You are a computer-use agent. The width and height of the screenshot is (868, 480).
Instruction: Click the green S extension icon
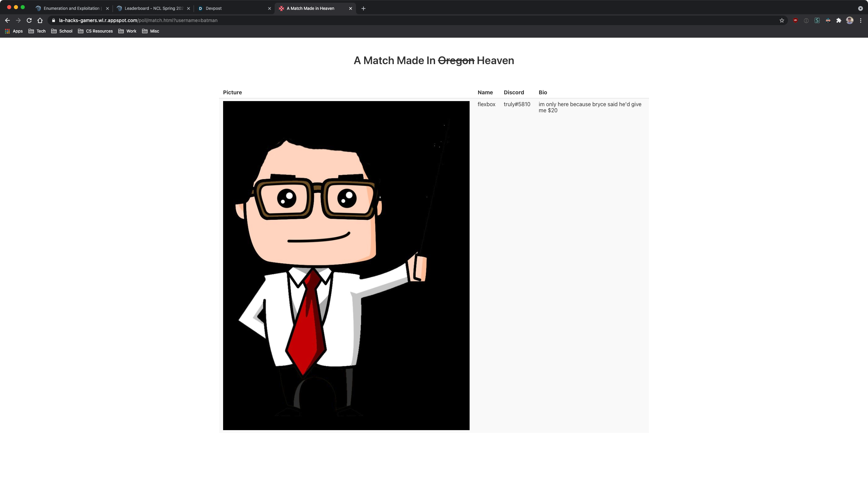click(817, 20)
